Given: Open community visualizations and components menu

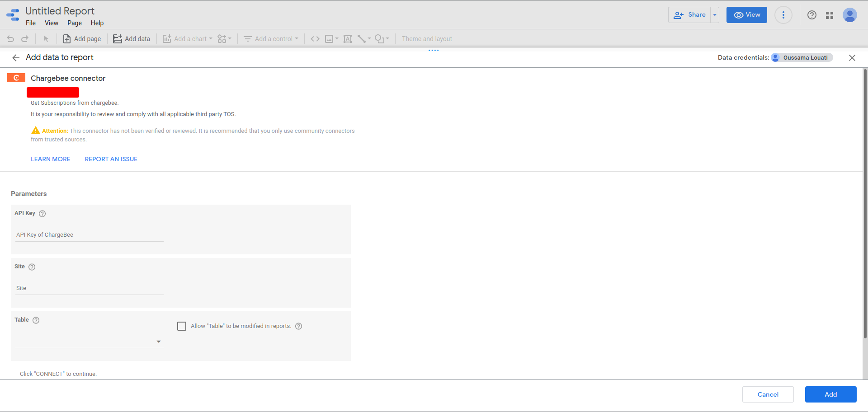Looking at the screenshot, I should pos(224,39).
